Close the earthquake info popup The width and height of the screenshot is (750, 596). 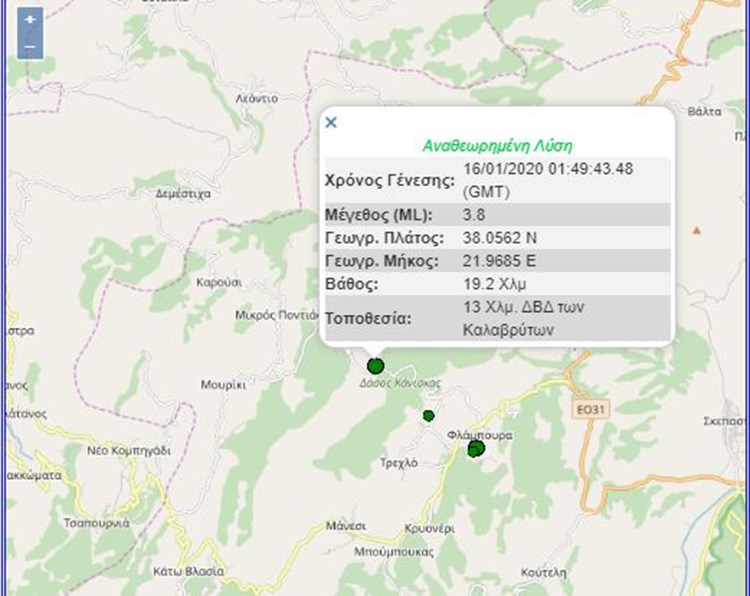(332, 122)
